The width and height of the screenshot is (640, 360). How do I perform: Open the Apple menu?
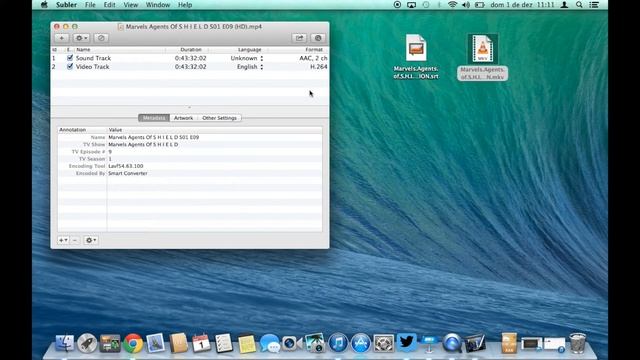pyautogui.click(x=44, y=5)
